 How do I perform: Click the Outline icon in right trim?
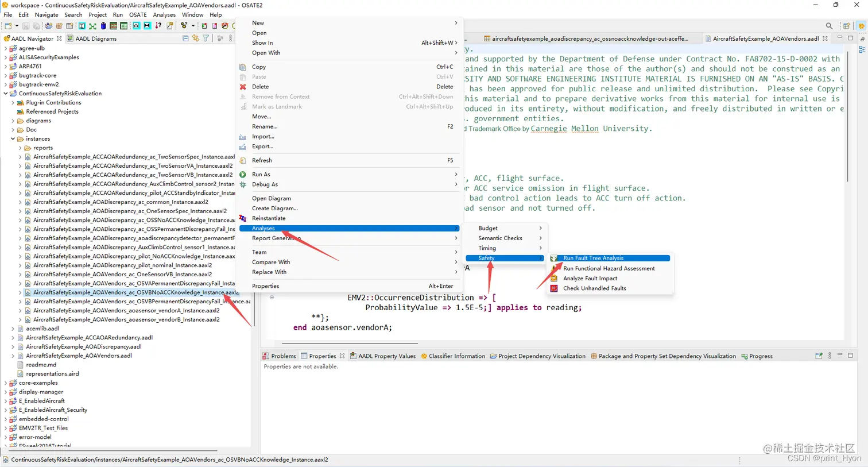point(862,49)
